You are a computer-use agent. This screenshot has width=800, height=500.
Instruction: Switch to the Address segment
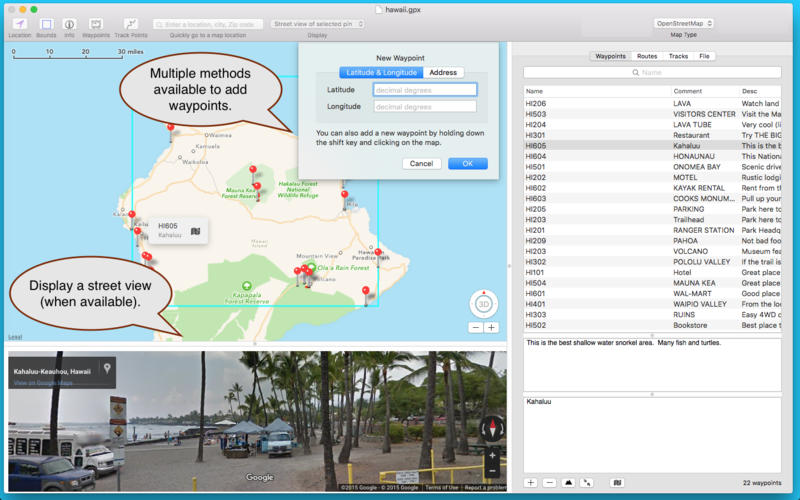click(443, 72)
